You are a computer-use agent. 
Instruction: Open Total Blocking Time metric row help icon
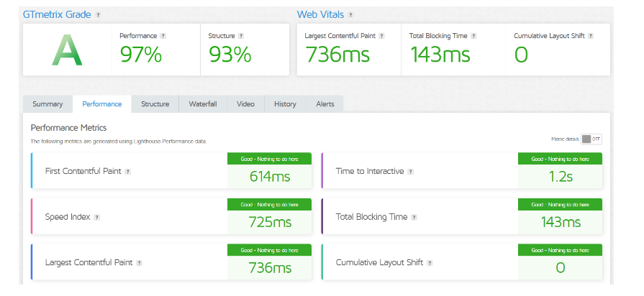pyautogui.click(x=414, y=217)
